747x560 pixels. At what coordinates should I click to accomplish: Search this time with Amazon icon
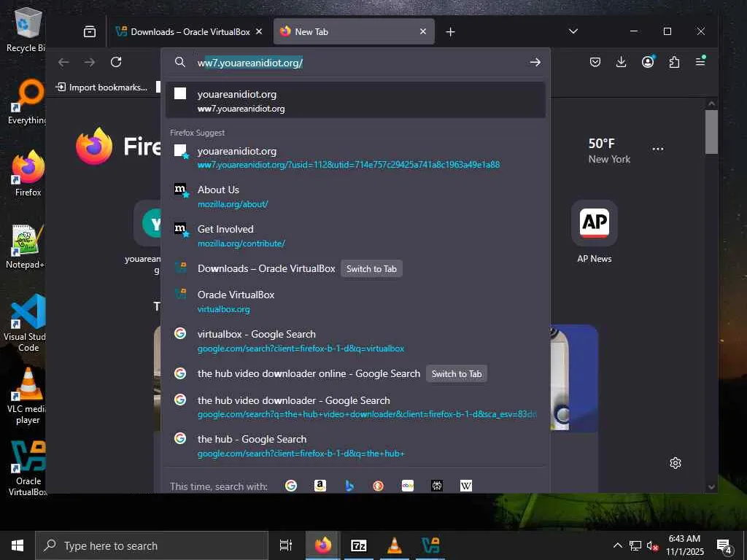tap(320, 485)
